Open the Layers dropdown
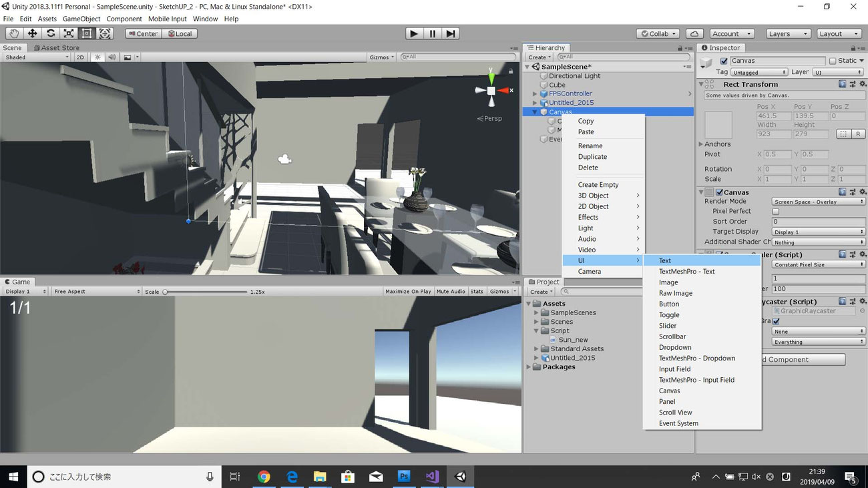868x488 pixels. (x=787, y=33)
